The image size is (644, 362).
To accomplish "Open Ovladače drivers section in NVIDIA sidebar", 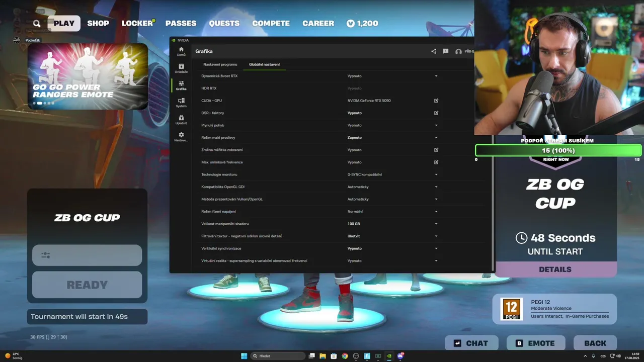I will click(181, 68).
